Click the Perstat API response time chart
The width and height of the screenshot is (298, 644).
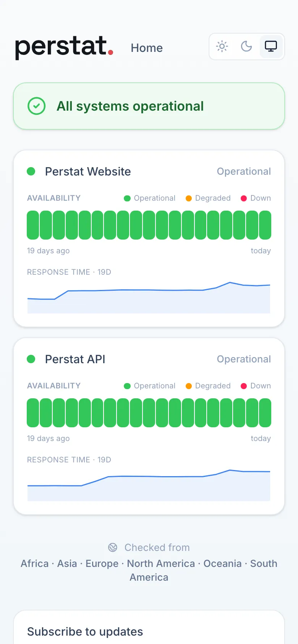tap(149, 485)
